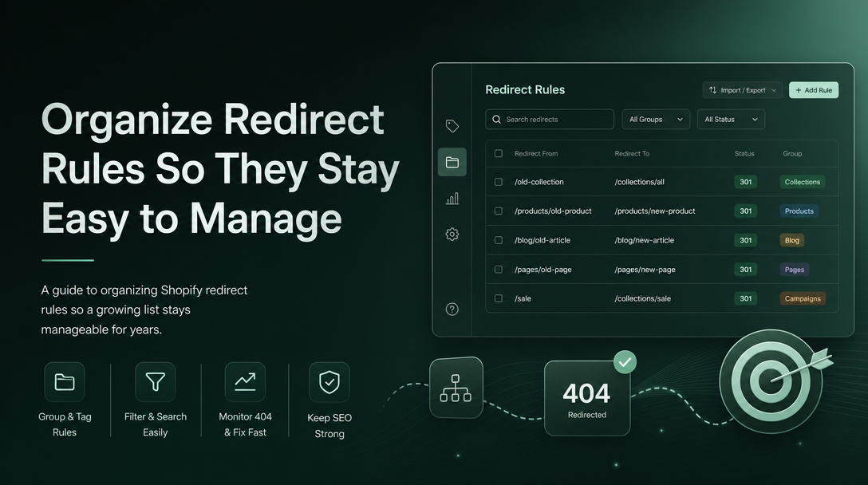Viewport: 868px width, 485px height.
Task: Open the help question mark icon
Action: pos(452,309)
